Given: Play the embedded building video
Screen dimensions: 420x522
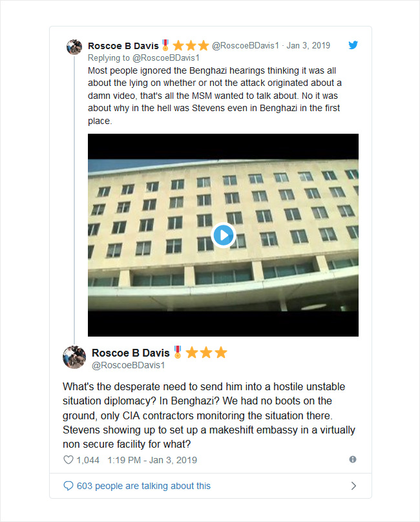Looking at the screenshot, I should 223,235.
